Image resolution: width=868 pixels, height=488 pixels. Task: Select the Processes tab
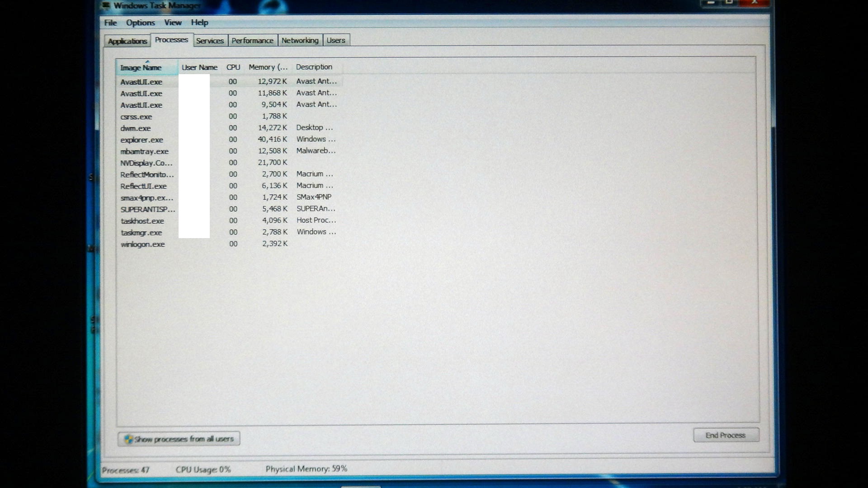(x=171, y=40)
